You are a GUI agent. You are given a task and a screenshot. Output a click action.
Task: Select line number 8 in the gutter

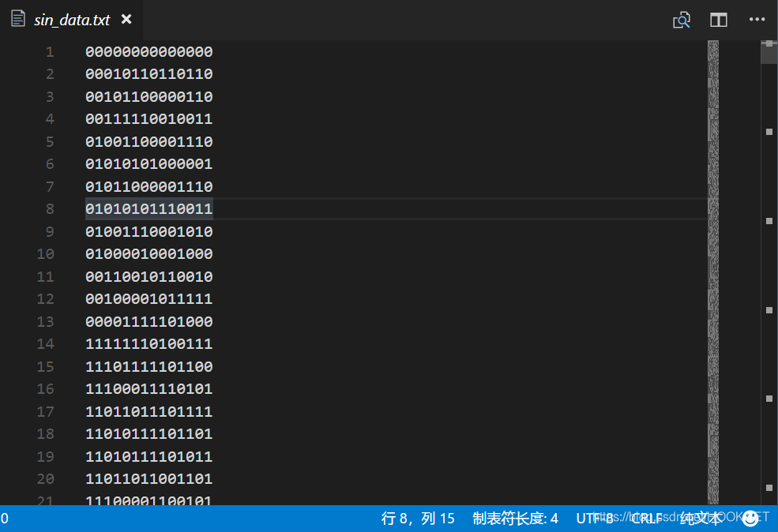[50, 208]
